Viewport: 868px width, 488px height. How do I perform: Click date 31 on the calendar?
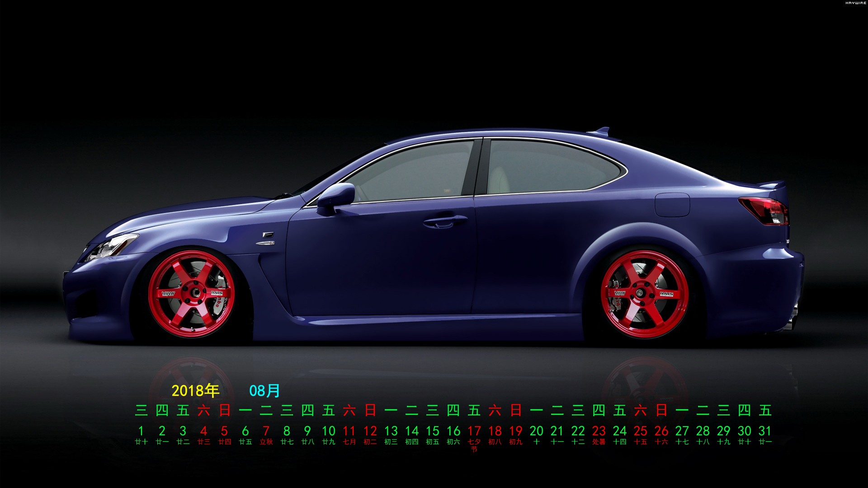point(765,431)
